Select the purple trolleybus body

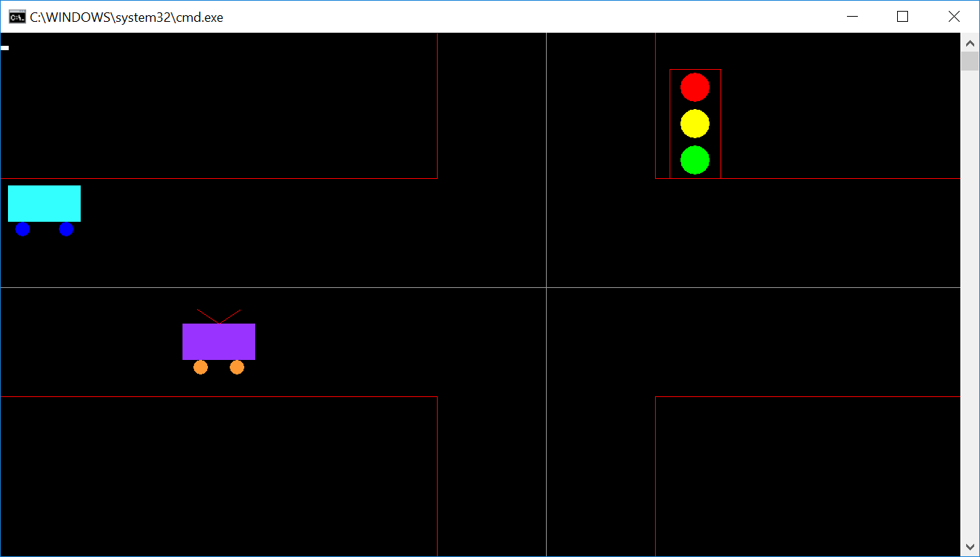(219, 341)
